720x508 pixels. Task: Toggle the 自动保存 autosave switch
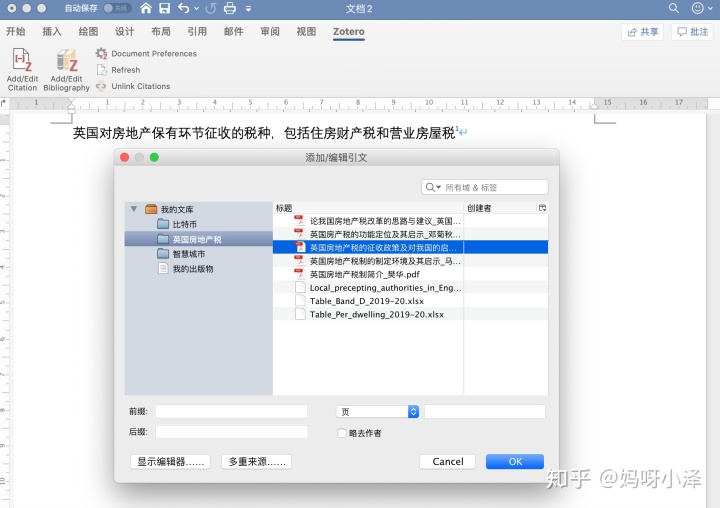point(118,8)
